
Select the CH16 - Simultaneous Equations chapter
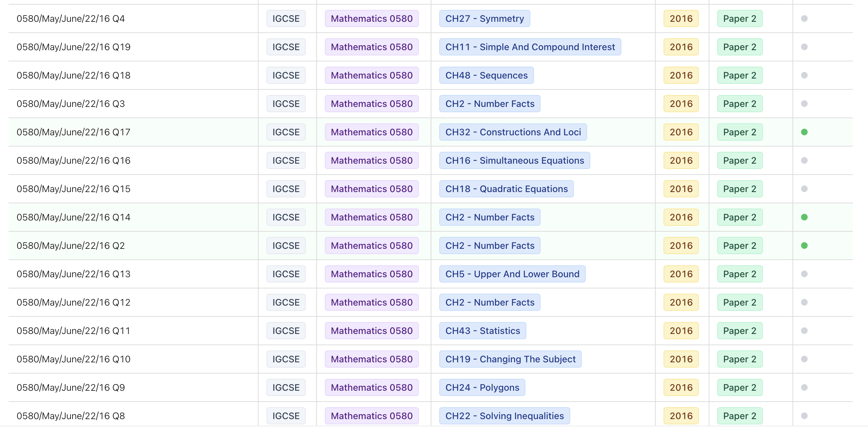tap(514, 160)
